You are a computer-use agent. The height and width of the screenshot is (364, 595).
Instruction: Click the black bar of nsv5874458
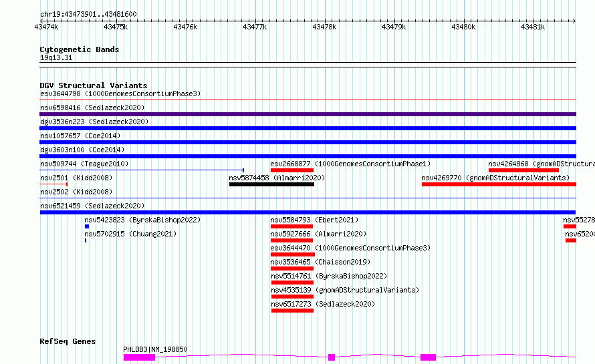point(271,184)
